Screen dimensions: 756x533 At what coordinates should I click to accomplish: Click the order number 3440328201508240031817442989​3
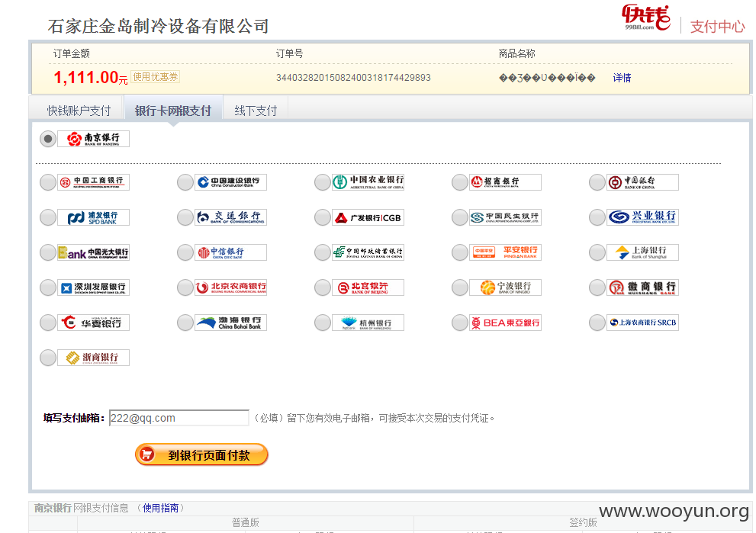(x=353, y=78)
